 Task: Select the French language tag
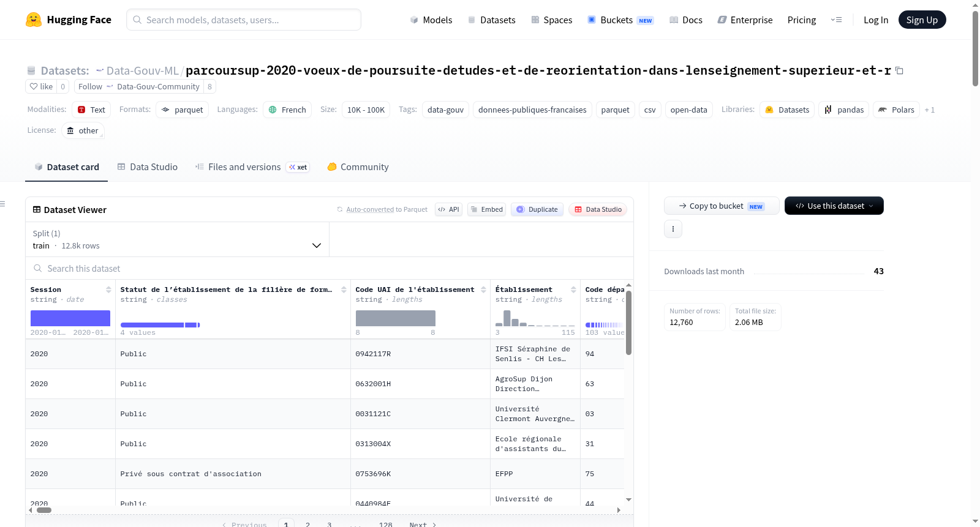[x=287, y=110]
